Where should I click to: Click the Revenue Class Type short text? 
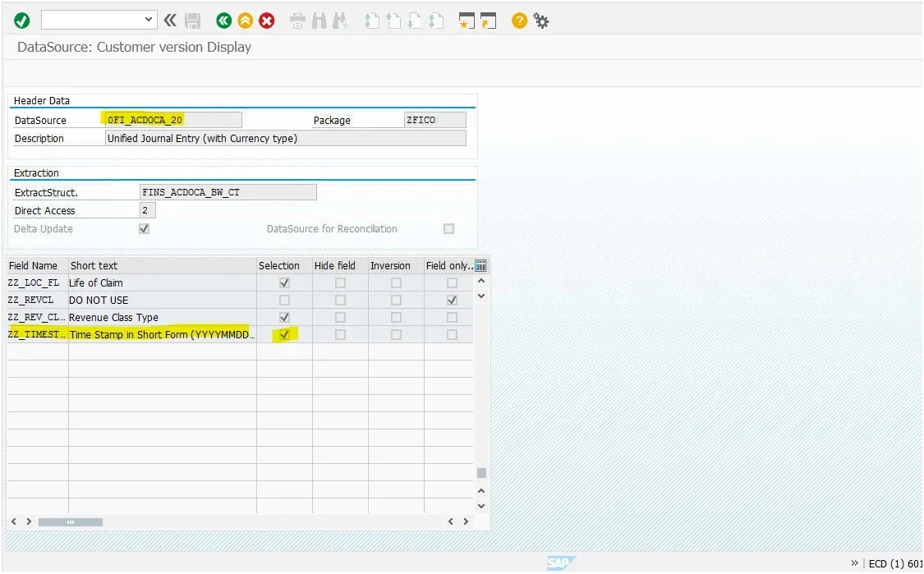113,317
